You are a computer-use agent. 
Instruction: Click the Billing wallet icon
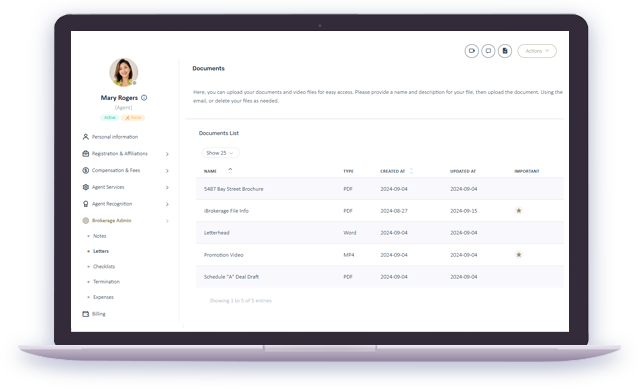coord(86,314)
